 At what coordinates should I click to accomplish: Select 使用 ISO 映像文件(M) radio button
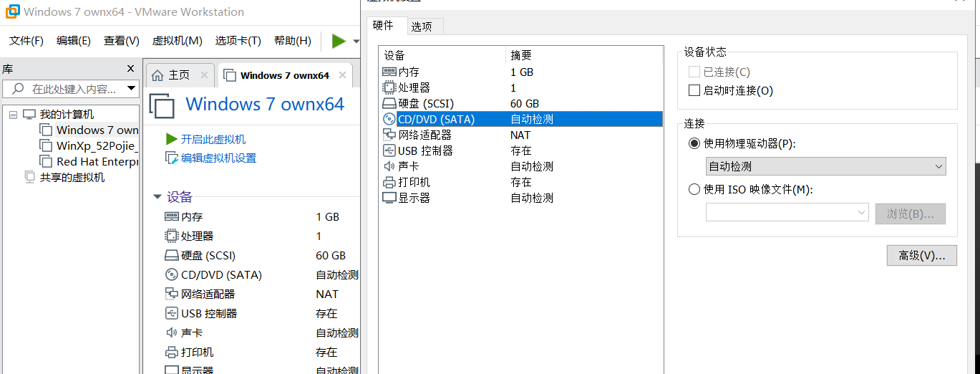[x=694, y=190]
